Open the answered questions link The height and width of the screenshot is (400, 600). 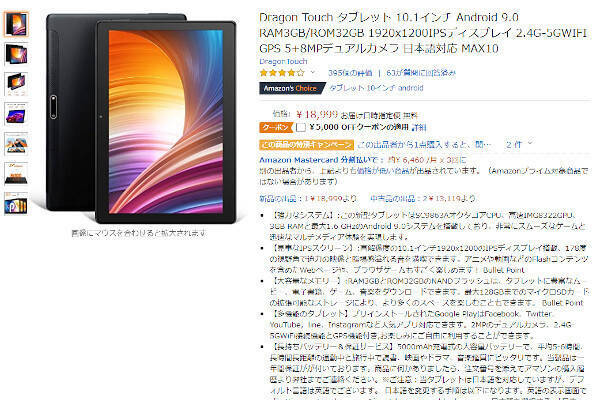coord(421,72)
